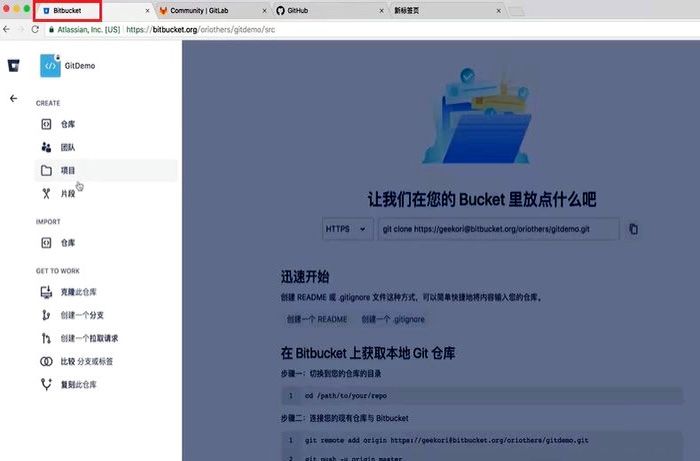
Task: Click the browser address bar URL
Action: pos(200,29)
